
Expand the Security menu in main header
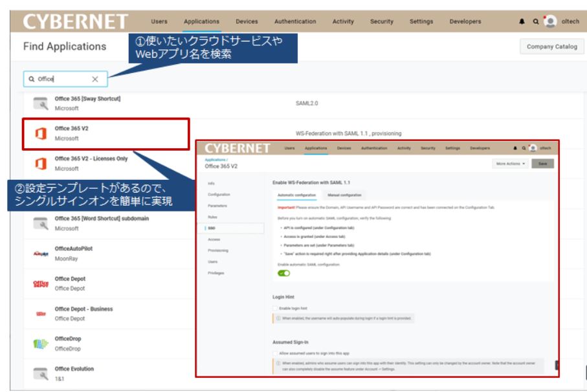[x=381, y=21]
